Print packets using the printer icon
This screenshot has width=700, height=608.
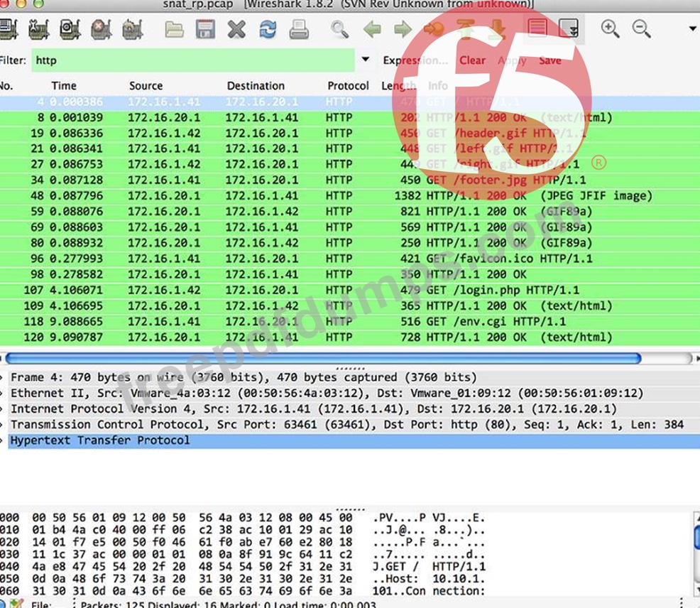(x=299, y=29)
